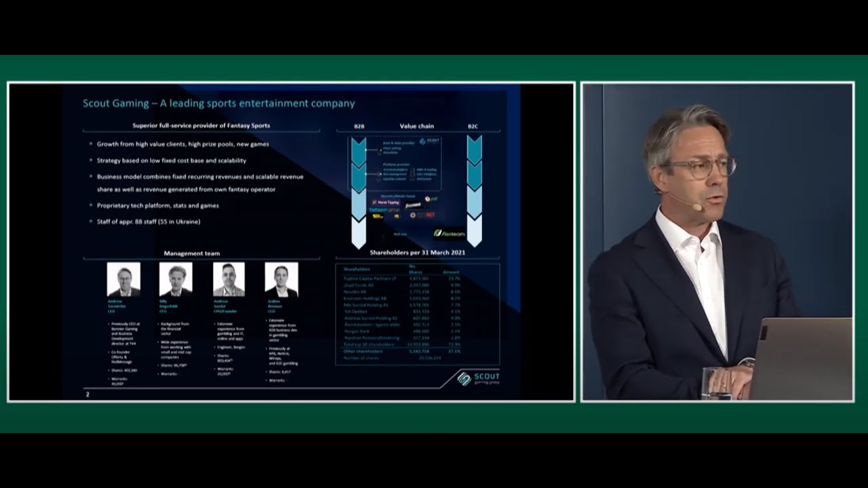This screenshot has width=868, height=488.
Task: Click the slide page number '2'
Action: (x=87, y=394)
